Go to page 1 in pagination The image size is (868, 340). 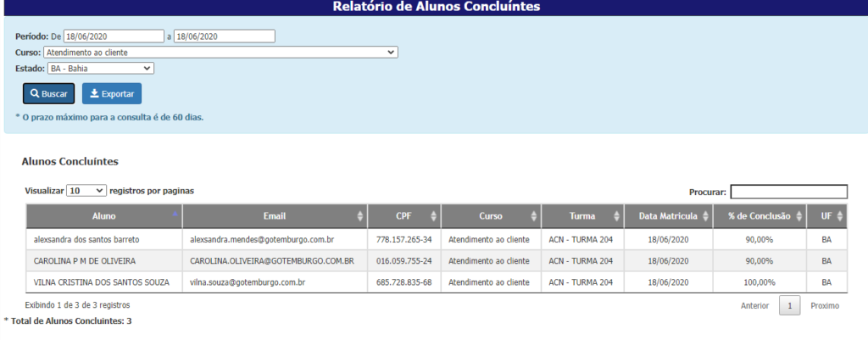(789, 305)
